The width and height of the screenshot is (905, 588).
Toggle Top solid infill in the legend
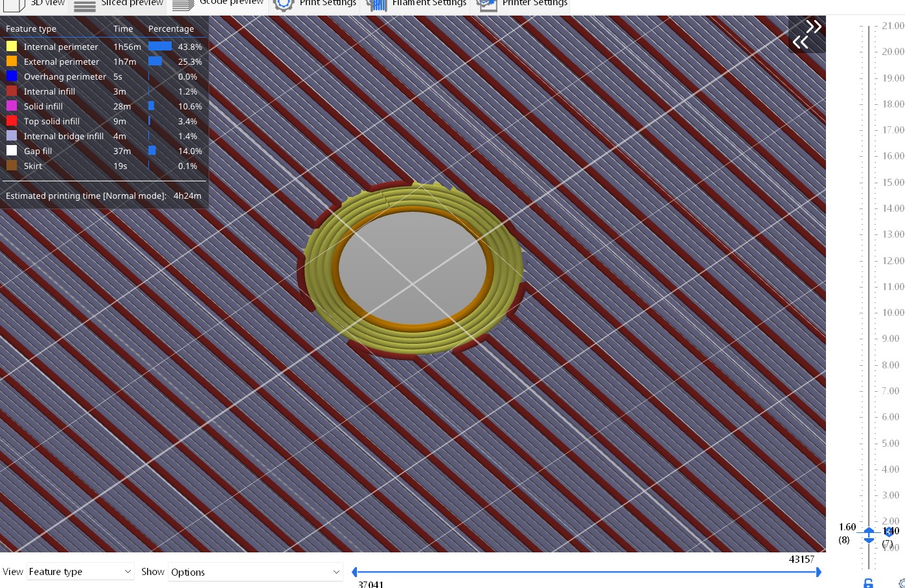(104, 121)
